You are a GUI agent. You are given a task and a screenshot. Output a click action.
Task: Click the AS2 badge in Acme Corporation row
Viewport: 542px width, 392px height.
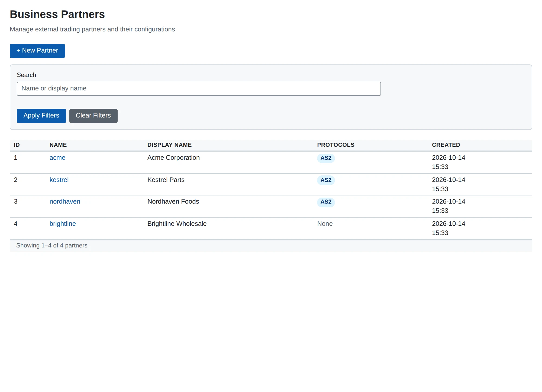click(x=326, y=158)
